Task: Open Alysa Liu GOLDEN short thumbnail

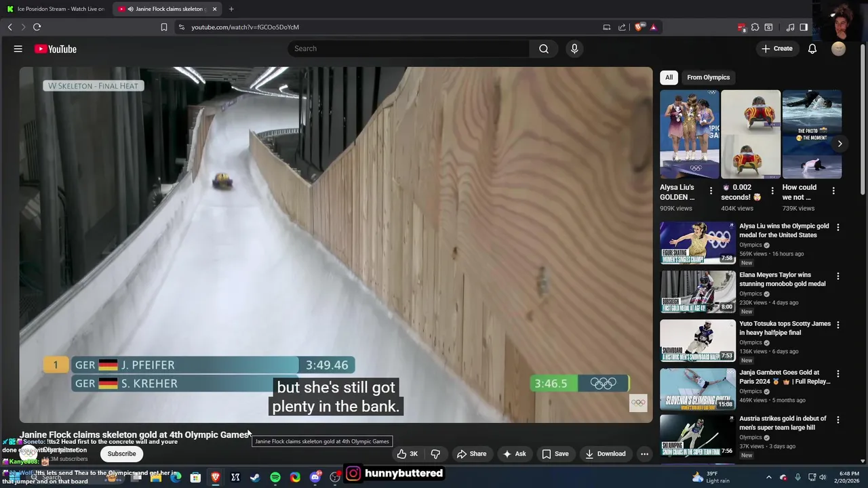Action: (690, 134)
